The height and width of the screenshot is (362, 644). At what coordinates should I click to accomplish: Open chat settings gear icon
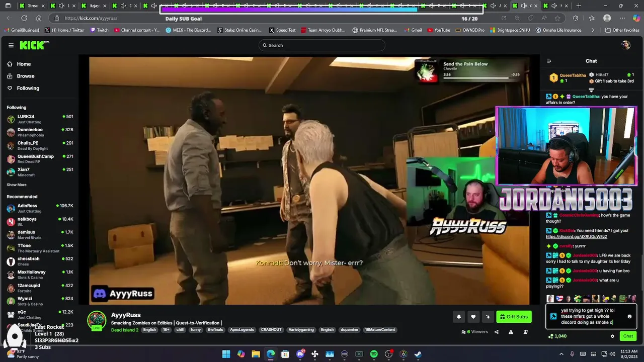point(612,336)
